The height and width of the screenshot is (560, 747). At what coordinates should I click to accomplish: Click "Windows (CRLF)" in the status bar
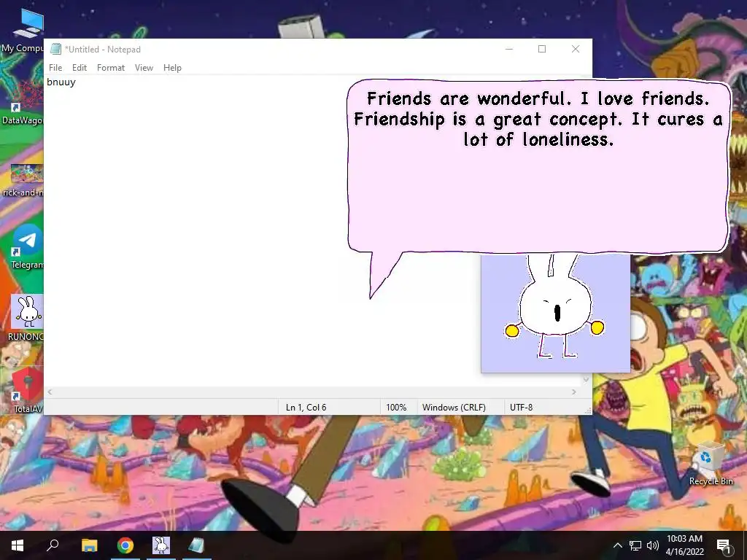454,408
